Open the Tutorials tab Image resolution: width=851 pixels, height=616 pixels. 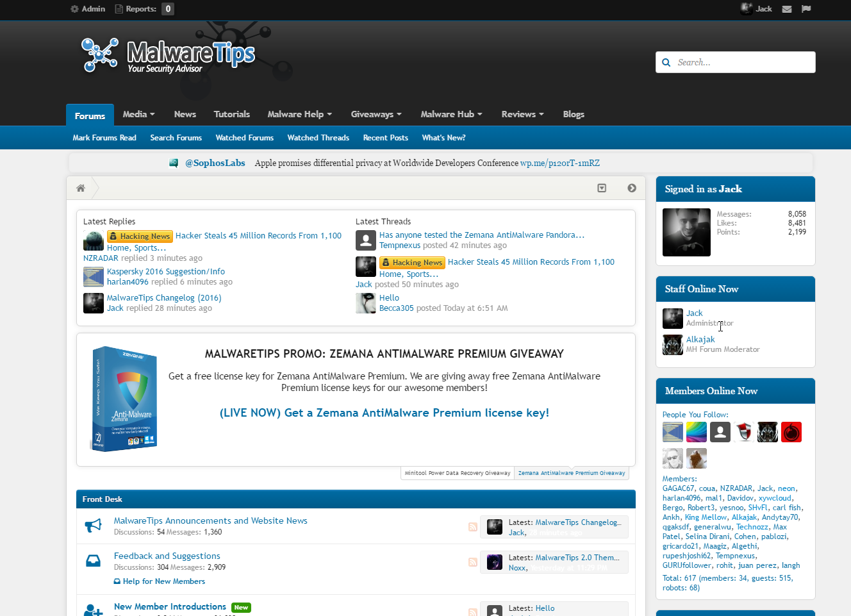[x=232, y=114]
